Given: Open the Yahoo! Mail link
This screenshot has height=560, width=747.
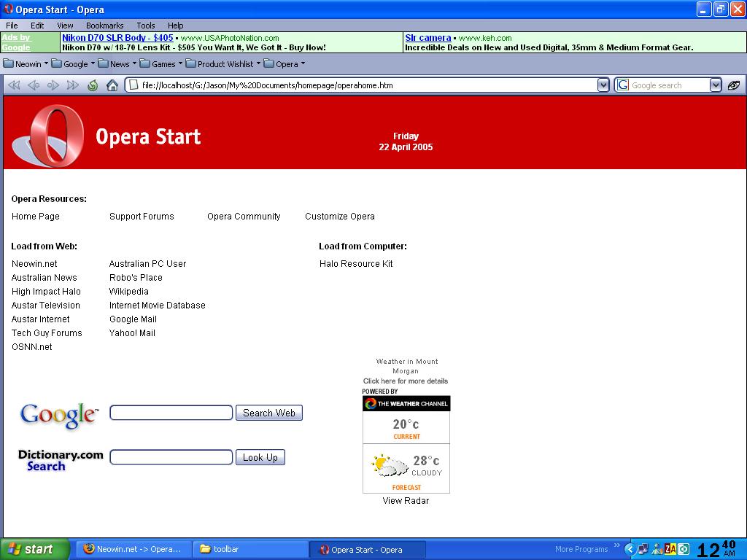Looking at the screenshot, I should 132,332.
